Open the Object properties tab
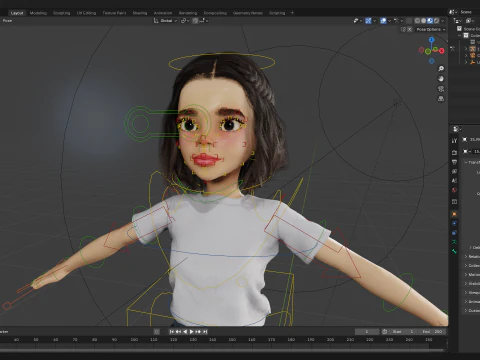 [454, 214]
